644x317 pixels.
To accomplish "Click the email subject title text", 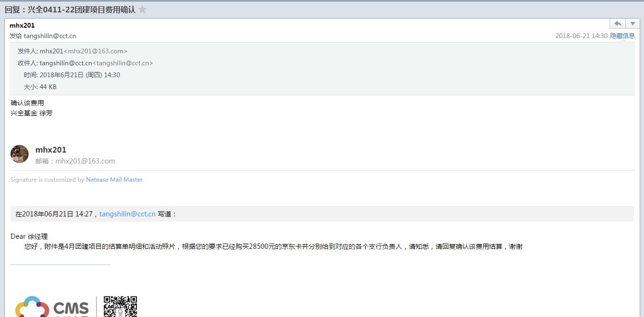I will [70, 10].
